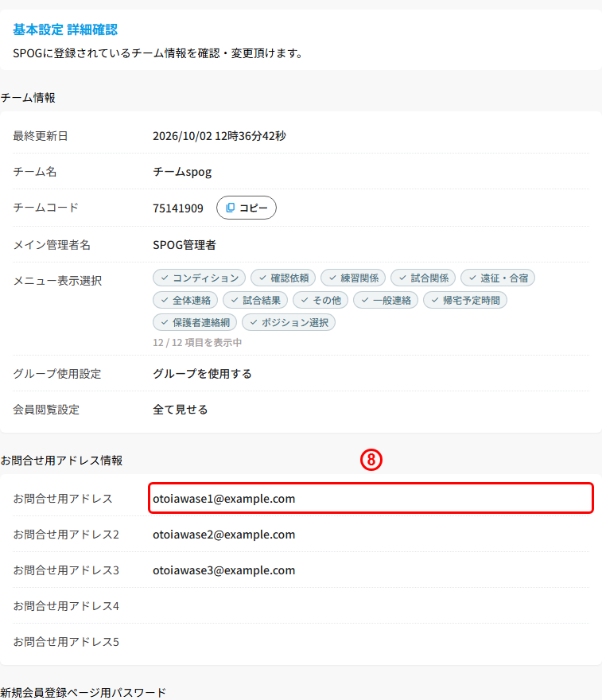Toggle the 試合関係 menu chip
The image size is (602, 700).
pos(423,278)
